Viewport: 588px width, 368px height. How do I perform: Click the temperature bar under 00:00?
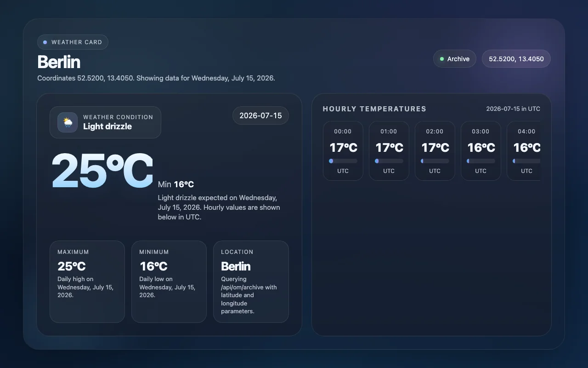[x=343, y=161]
